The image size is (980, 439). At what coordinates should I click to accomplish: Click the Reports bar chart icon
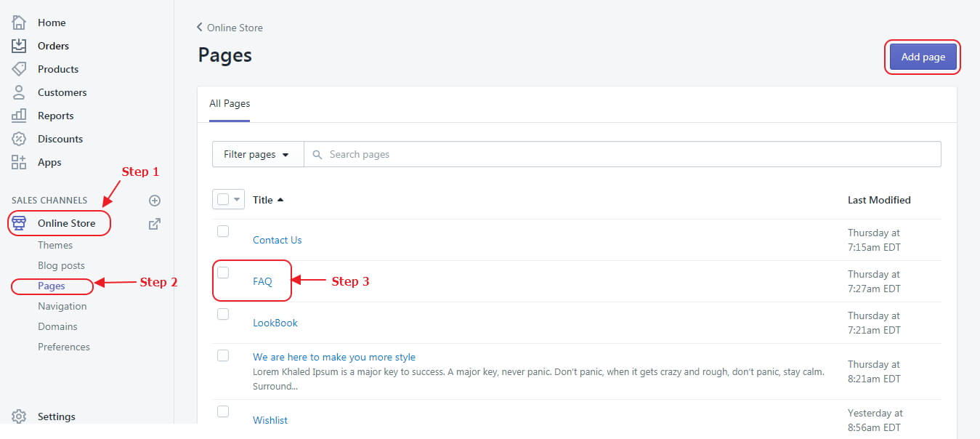20,116
